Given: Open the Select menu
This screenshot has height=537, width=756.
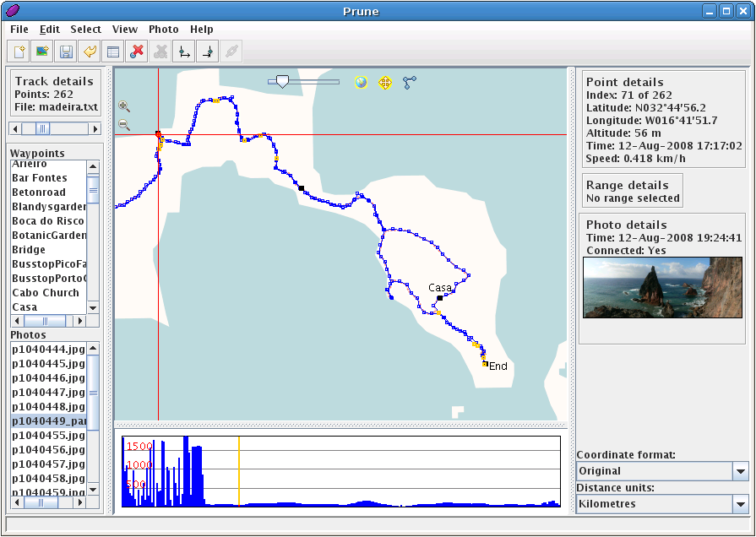Looking at the screenshot, I should click(x=85, y=30).
